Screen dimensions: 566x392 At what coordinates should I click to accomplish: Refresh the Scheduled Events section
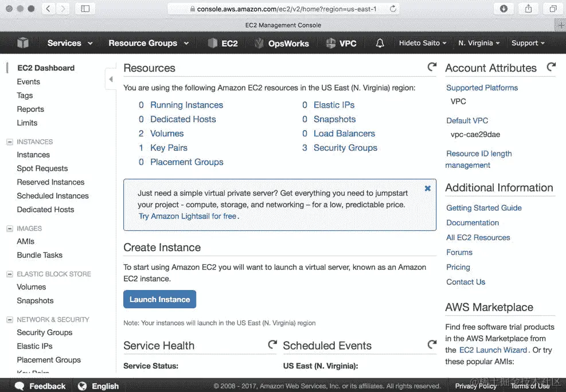coord(432,344)
